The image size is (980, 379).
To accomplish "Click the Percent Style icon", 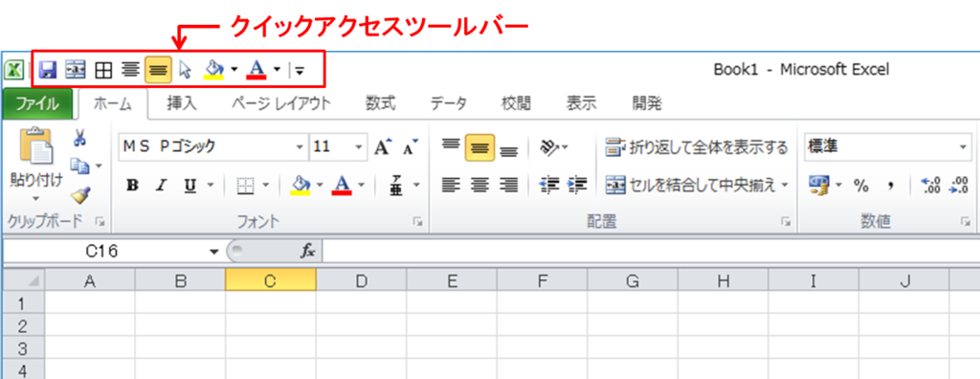I will click(862, 185).
